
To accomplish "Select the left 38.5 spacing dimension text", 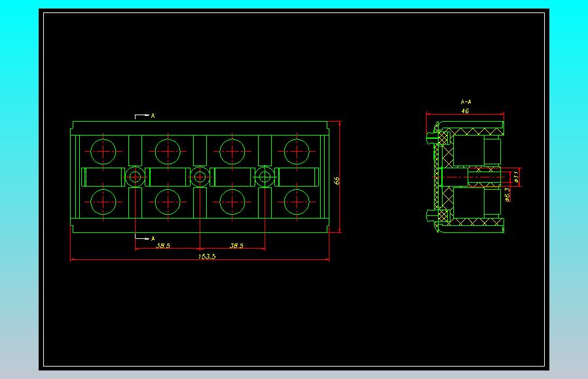I will pos(163,245).
